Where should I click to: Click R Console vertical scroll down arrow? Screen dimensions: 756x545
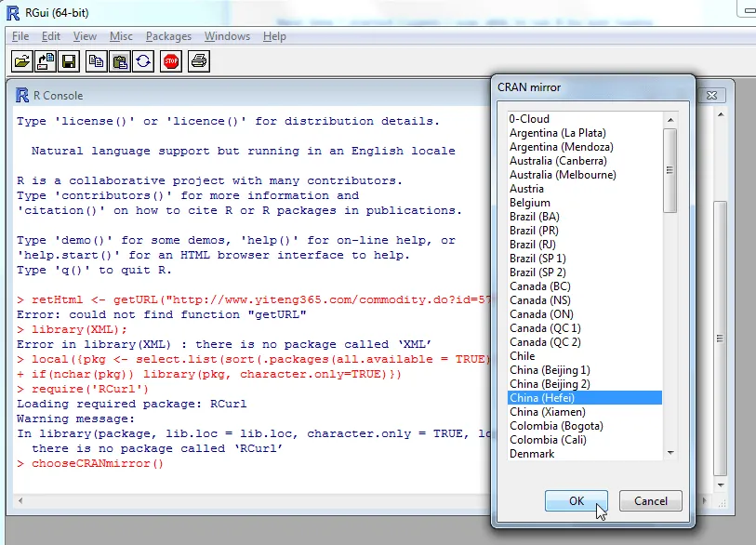[x=721, y=485]
